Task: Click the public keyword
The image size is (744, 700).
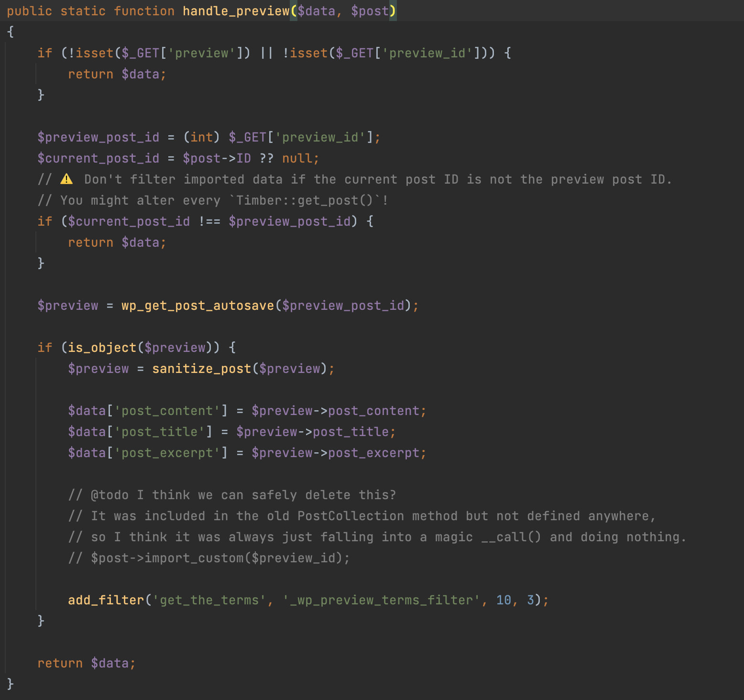Action: pyautogui.click(x=30, y=11)
